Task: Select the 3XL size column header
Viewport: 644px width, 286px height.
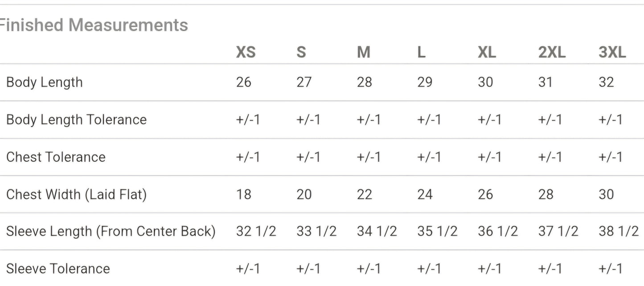Action: pos(612,53)
